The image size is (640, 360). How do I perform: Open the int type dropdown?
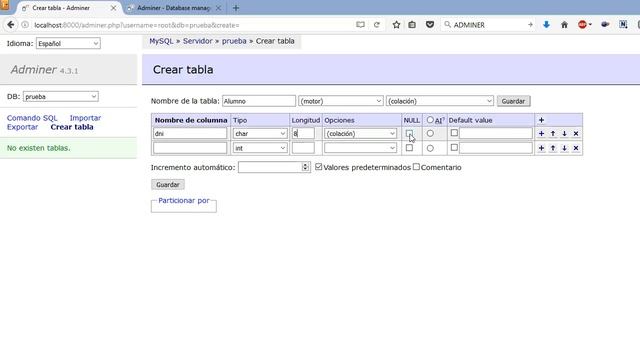(x=260, y=148)
